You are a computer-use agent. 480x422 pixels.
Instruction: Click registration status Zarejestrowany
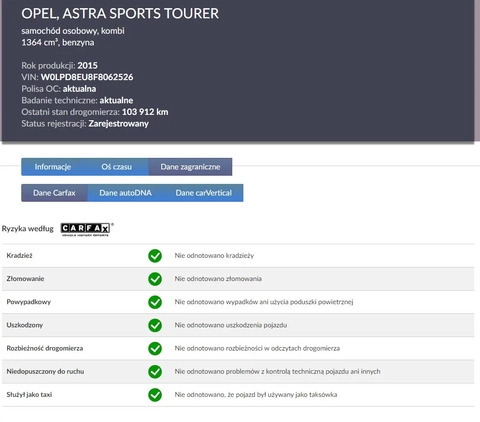(x=119, y=124)
